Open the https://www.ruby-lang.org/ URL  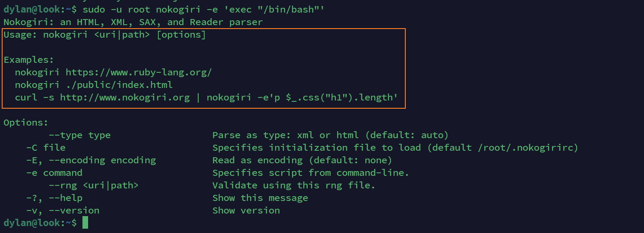point(138,72)
